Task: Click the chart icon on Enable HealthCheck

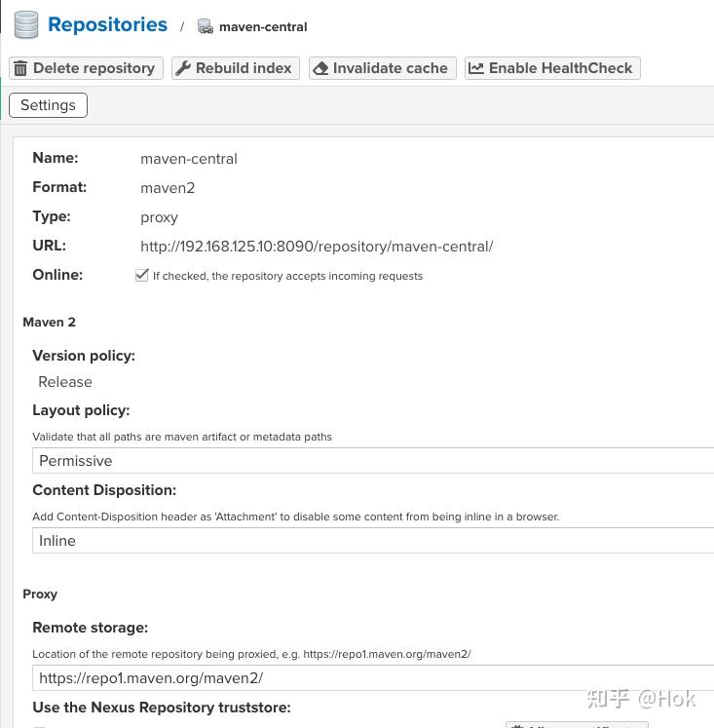Action: click(476, 68)
